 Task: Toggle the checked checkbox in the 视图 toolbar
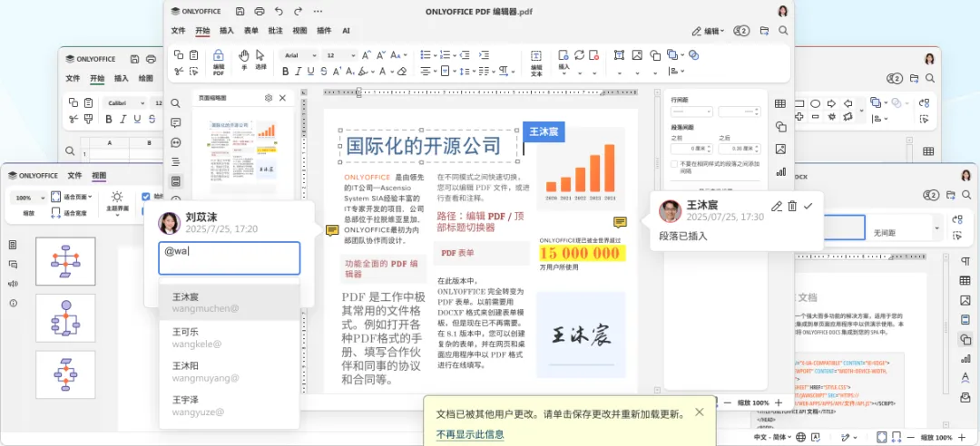pos(145,197)
